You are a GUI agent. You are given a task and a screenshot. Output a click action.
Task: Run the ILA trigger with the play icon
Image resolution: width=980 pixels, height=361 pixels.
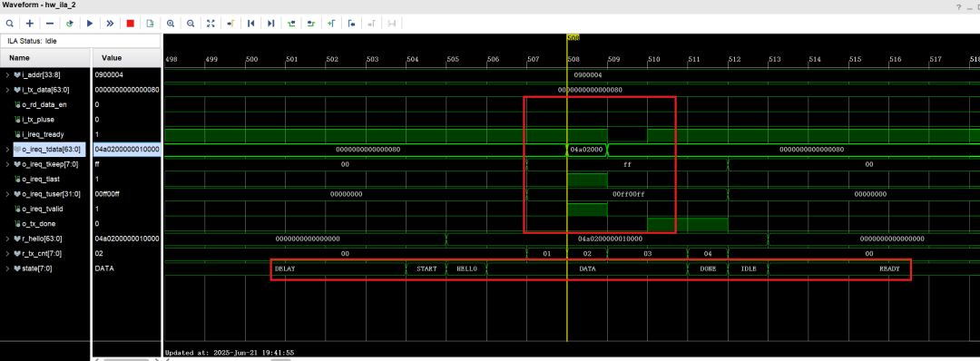(x=90, y=23)
